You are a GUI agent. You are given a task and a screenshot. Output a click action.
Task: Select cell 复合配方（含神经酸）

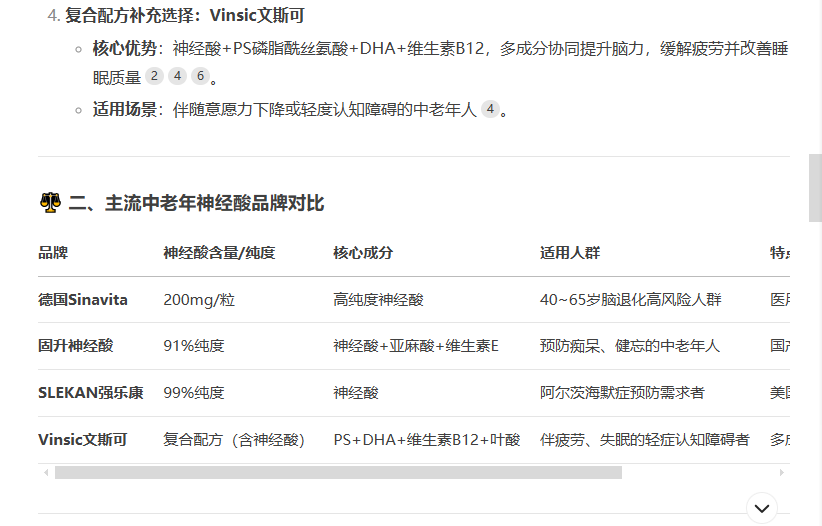pyautogui.click(x=234, y=439)
